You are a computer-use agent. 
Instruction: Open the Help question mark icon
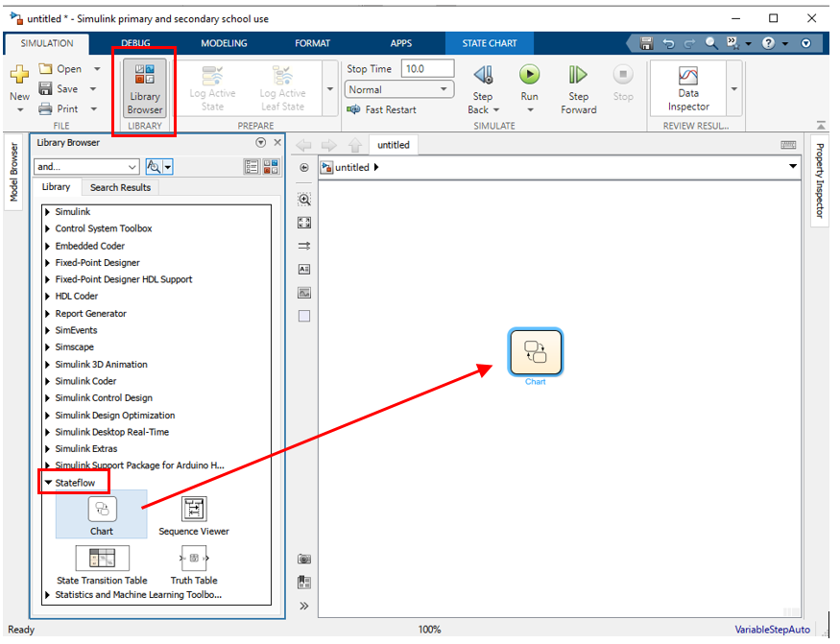click(x=768, y=43)
